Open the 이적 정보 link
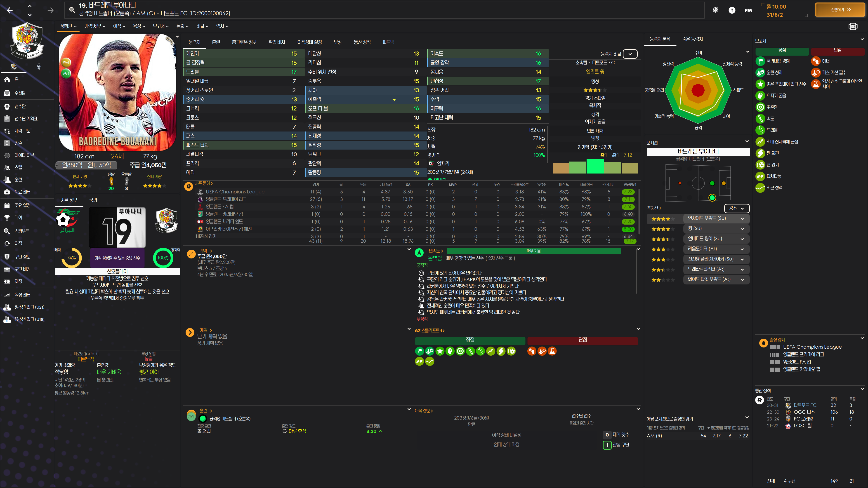 pyautogui.click(x=424, y=411)
